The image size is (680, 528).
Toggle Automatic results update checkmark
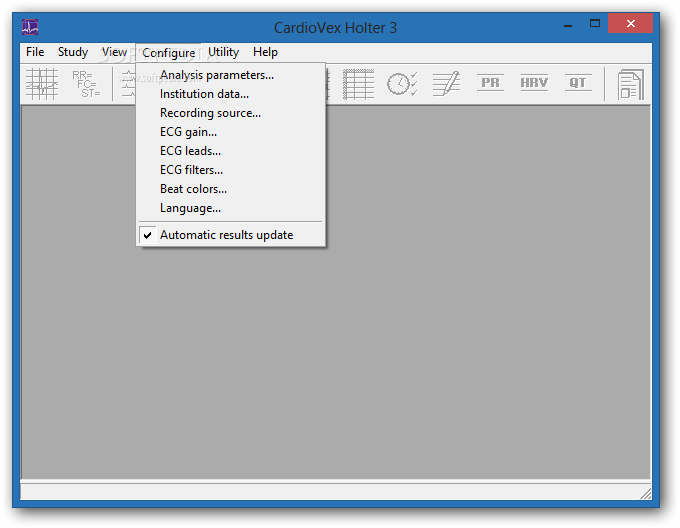[231, 235]
